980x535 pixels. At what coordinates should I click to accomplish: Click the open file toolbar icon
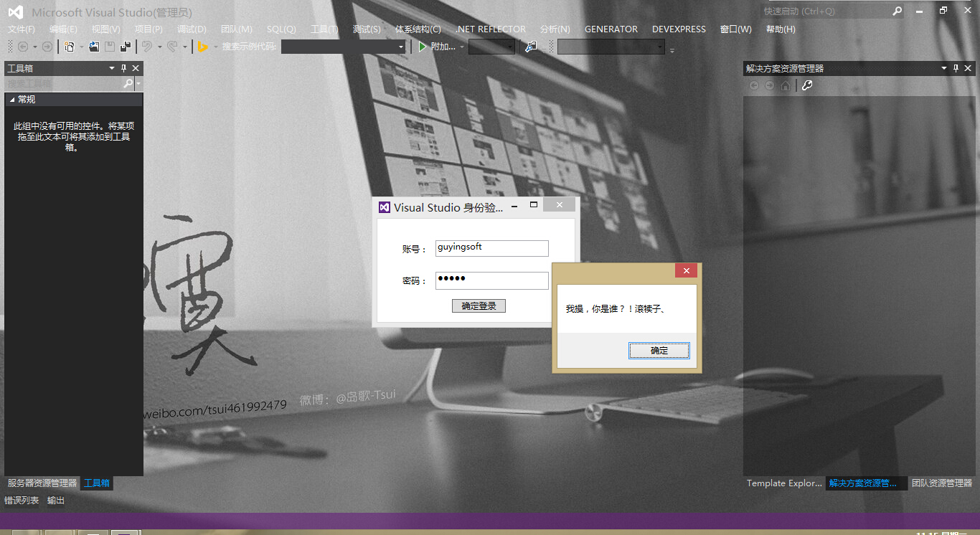(94, 47)
